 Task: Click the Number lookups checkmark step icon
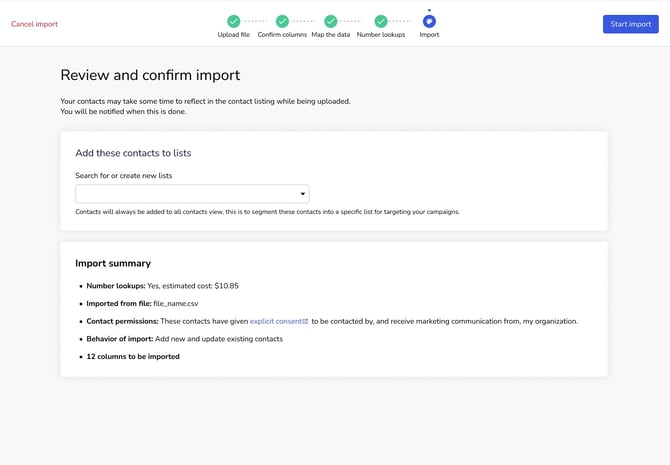pyautogui.click(x=381, y=21)
